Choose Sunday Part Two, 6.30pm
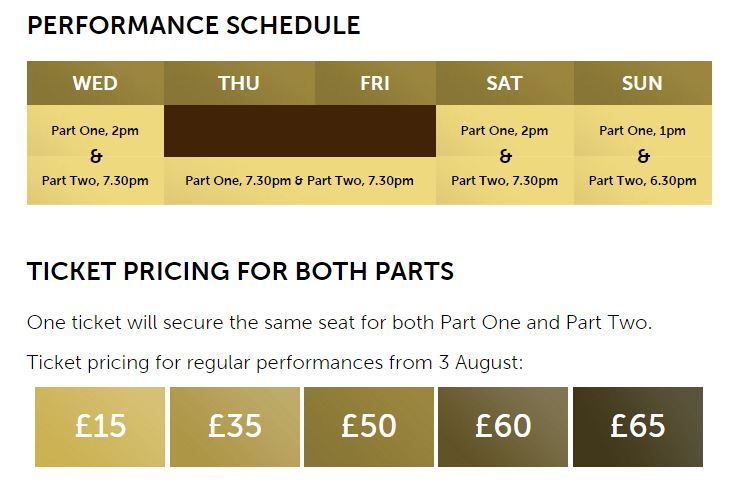This screenshot has width=738, height=488. click(642, 181)
